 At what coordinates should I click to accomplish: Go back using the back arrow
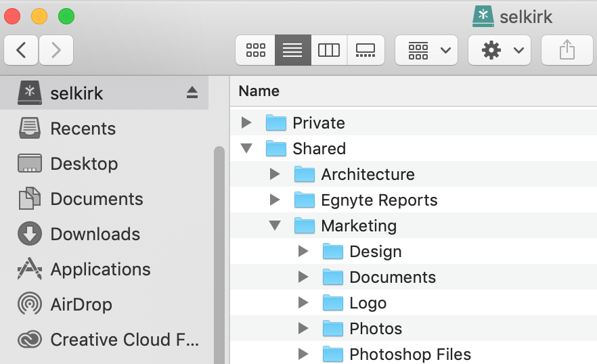pyautogui.click(x=22, y=51)
